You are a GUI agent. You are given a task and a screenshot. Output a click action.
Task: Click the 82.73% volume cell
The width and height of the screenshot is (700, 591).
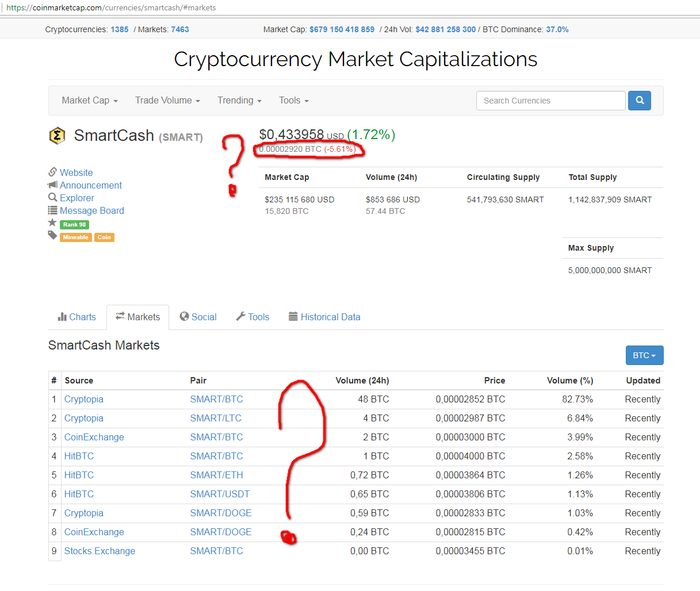click(x=577, y=399)
